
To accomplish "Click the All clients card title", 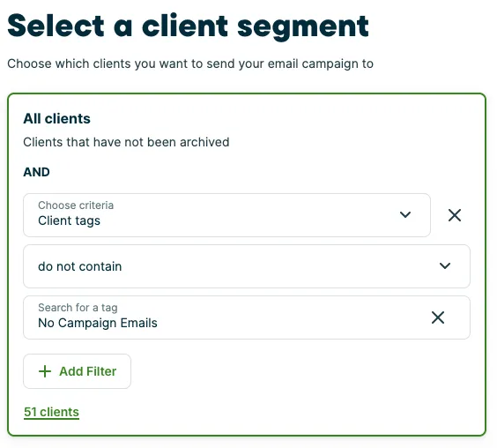I will coord(56,119).
